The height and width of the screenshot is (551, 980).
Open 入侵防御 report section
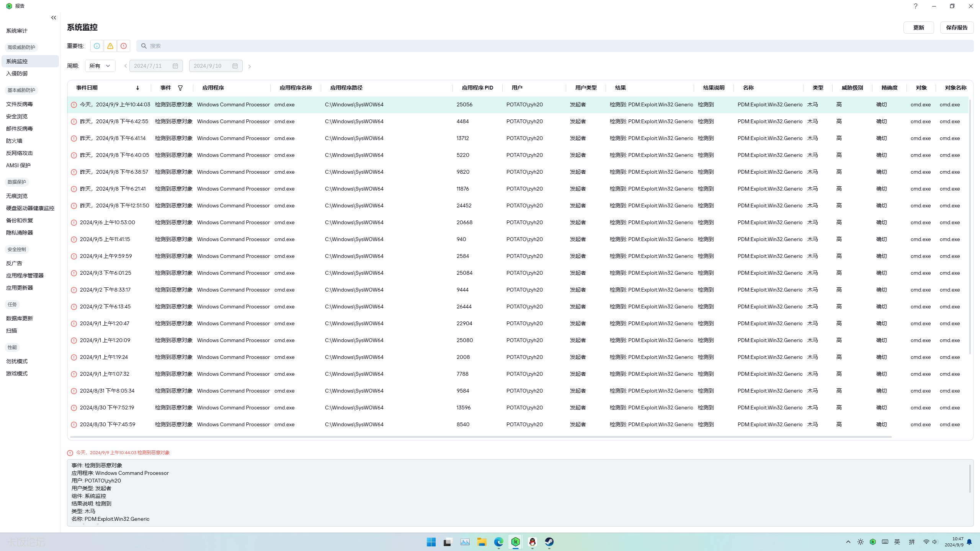click(x=17, y=73)
